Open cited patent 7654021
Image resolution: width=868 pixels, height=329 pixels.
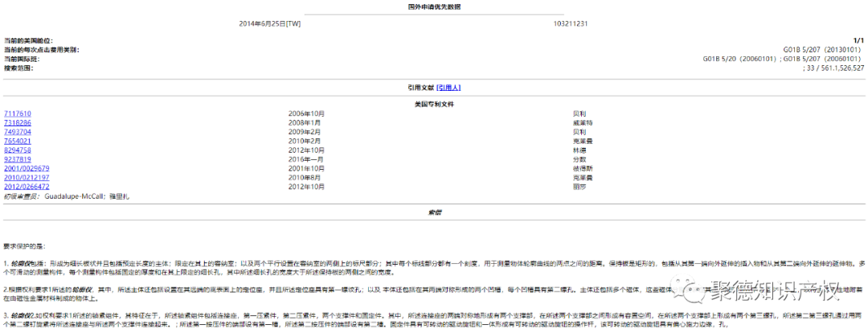(18, 142)
